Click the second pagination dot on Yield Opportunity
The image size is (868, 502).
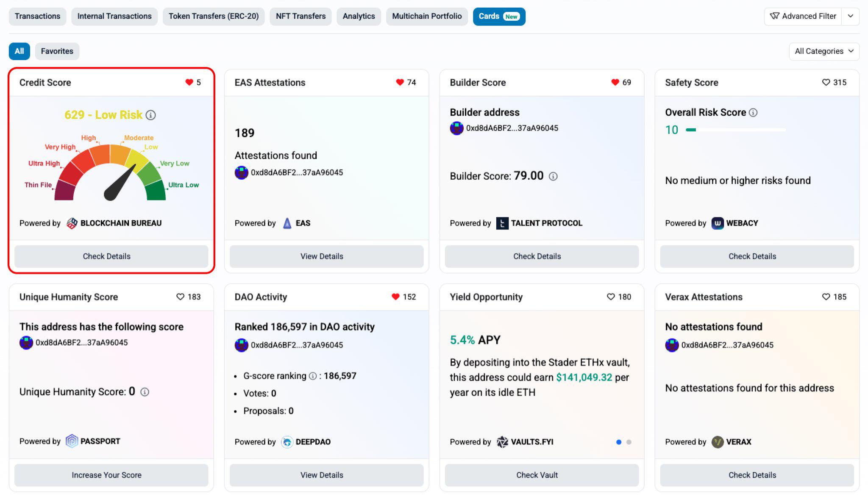[x=630, y=442]
